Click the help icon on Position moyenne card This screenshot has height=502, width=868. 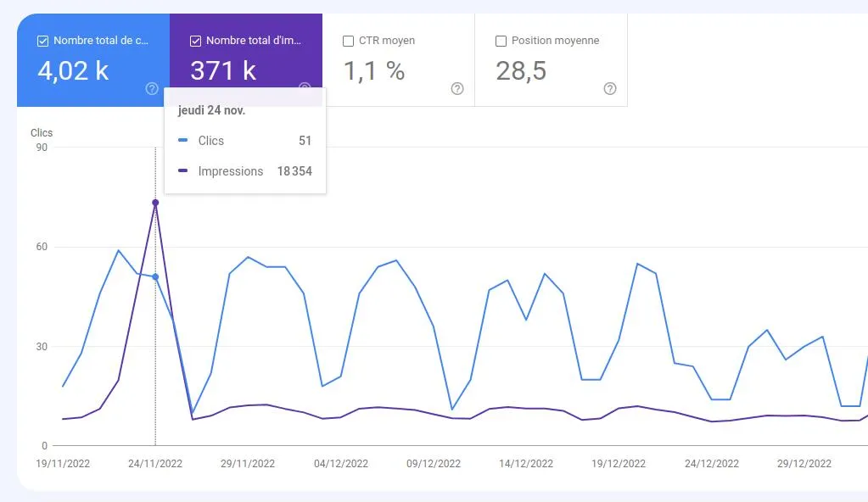[x=609, y=88]
